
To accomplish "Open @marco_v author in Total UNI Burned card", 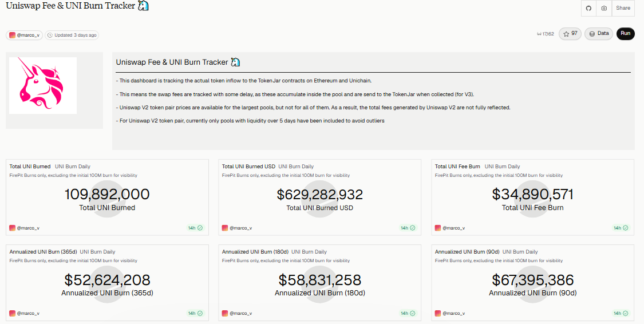I will tap(25, 228).
